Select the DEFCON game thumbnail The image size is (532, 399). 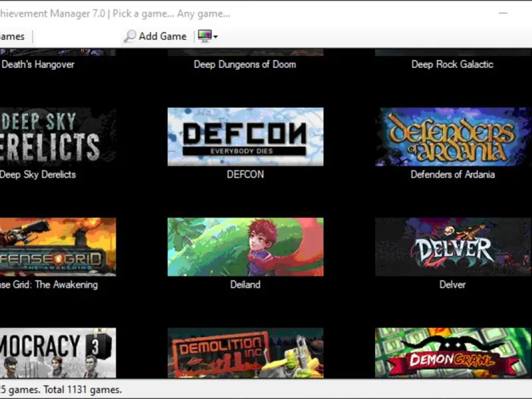point(245,137)
